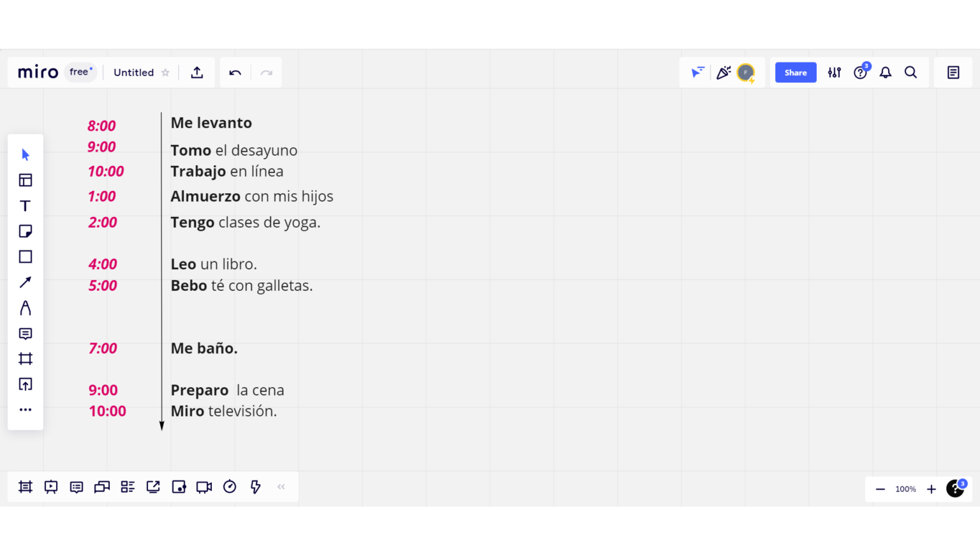The width and height of the screenshot is (980, 551).
Task: Star the Untitled board as favorite
Action: (x=165, y=72)
